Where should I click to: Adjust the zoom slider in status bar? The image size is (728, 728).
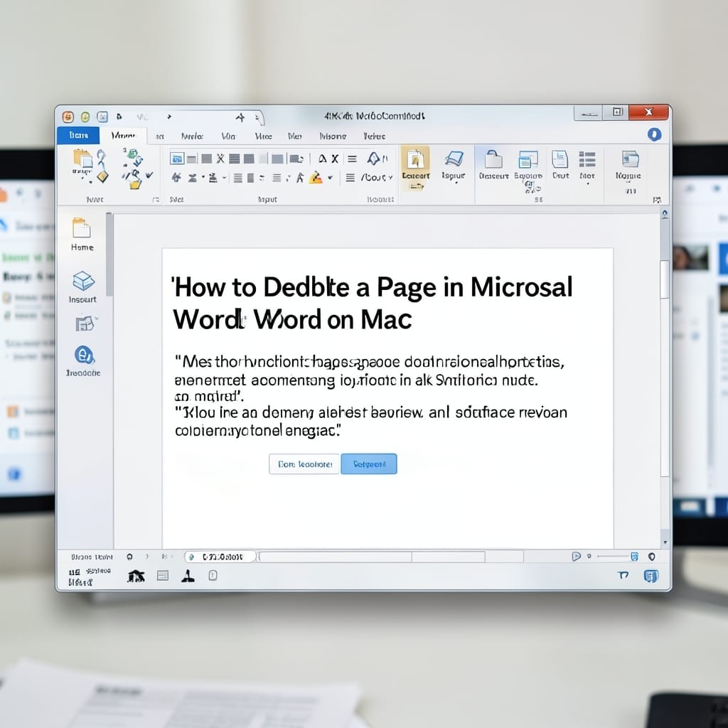614,556
